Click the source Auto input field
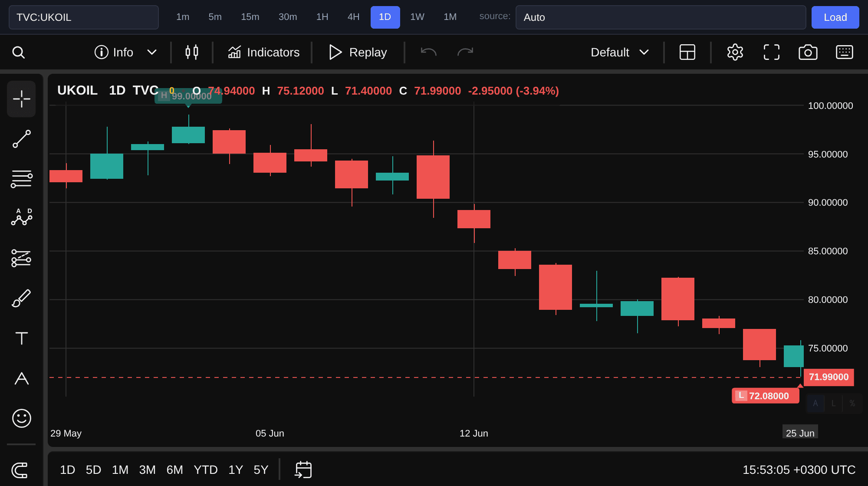This screenshot has width=868, height=486. [661, 17]
